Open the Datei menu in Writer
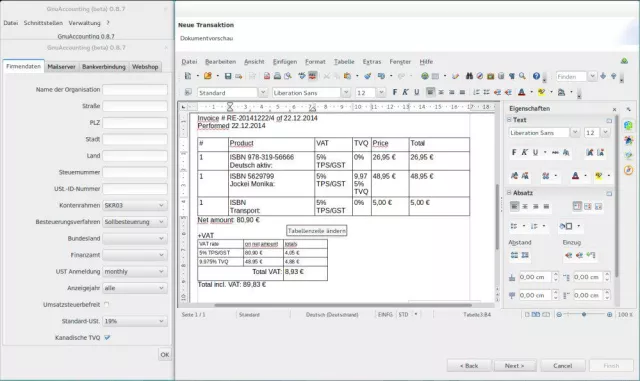 189,62
